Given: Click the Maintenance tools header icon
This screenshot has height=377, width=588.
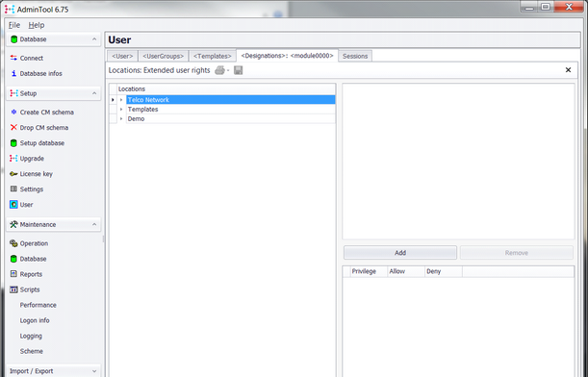Looking at the screenshot, I should [x=13, y=224].
